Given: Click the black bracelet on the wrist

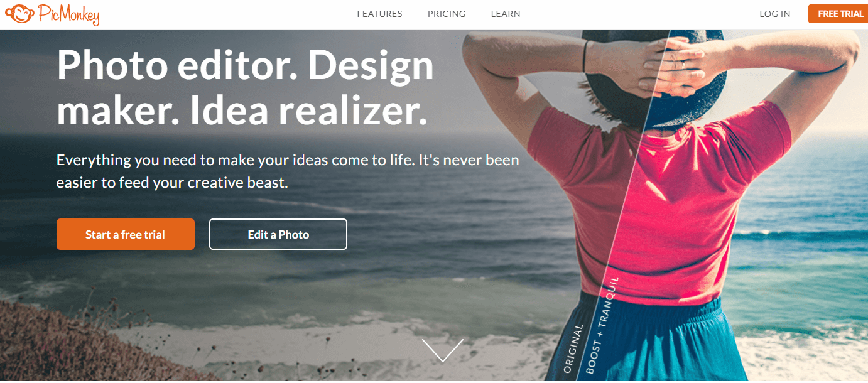Looking at the screenshot, I should tap(586, 56).
